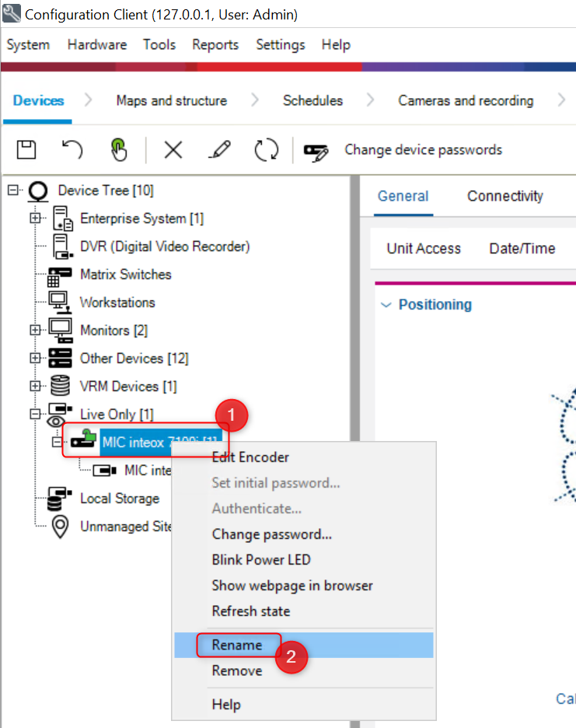Open the Help menu in menu bar
This screenshot has width=576, height=728.
(x=336, y=44)
